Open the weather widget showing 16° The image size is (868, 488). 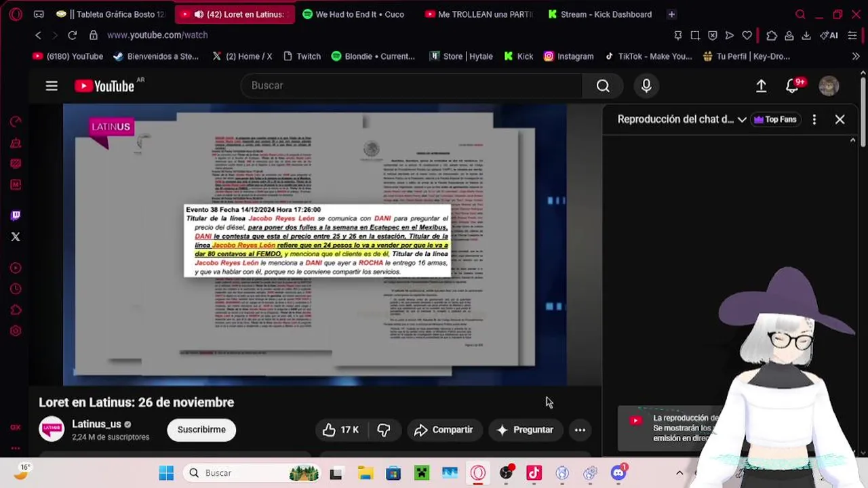click(x=22, y=472)
